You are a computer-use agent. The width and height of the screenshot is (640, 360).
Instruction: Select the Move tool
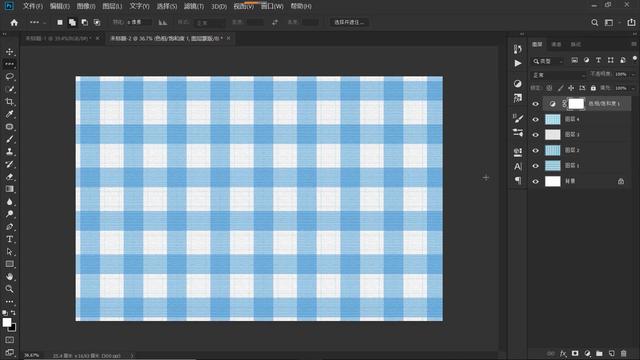coord(9,52)
